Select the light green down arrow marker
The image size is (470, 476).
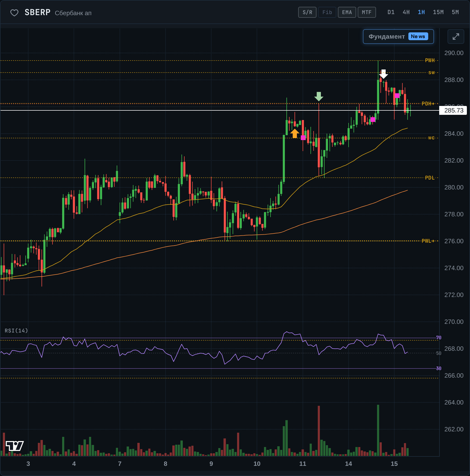coord(319,96)
